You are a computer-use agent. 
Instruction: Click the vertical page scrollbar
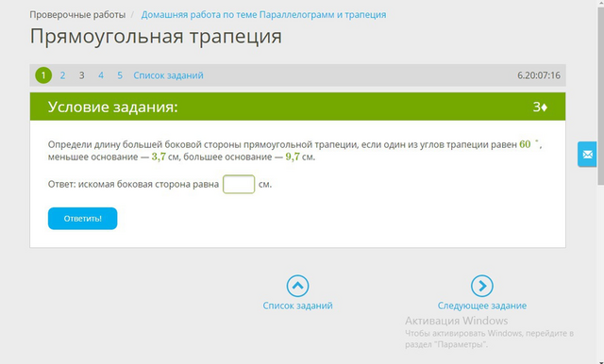pyautogui.click(x=600, y=182)
